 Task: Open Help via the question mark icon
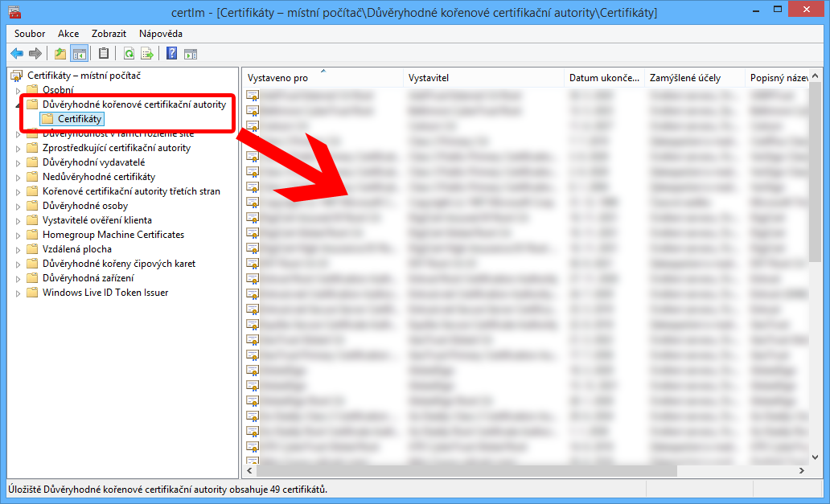171,54
